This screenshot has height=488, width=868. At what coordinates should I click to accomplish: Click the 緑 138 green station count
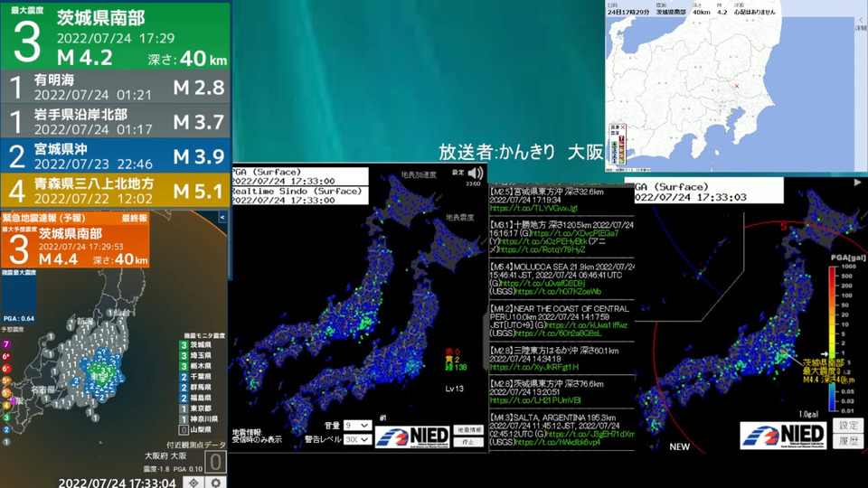tap(456, 367)
